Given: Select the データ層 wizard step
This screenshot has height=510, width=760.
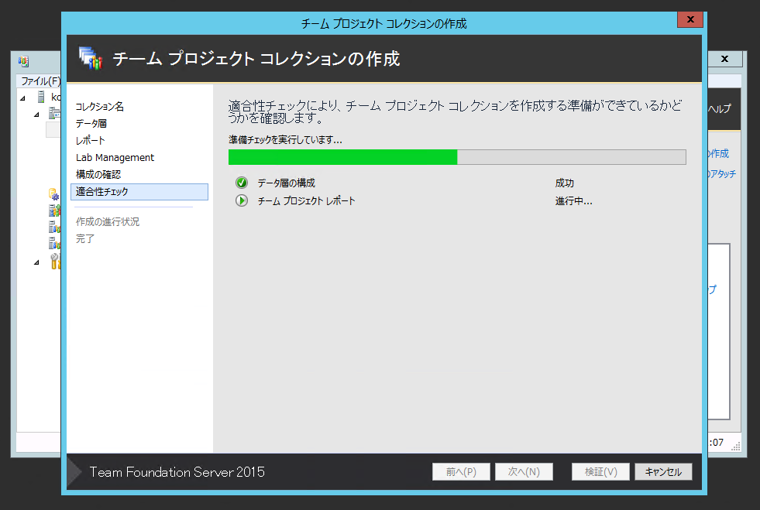Looking at the screenshot, I should [91, 123].
